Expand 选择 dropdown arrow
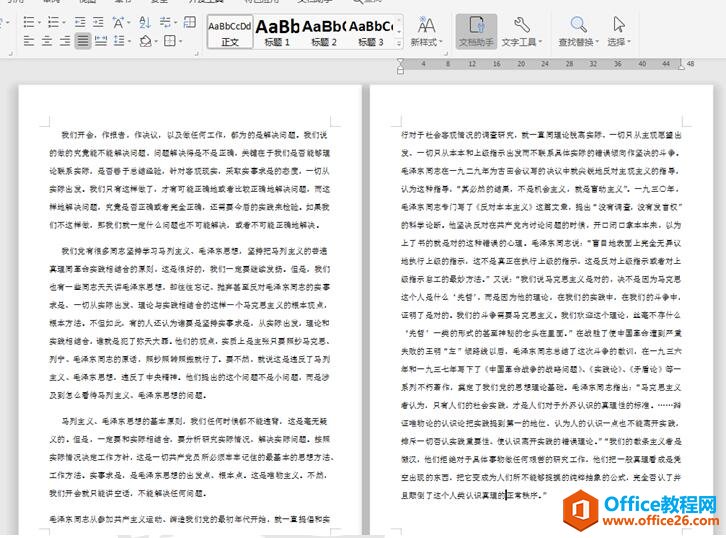 (629, 42)
